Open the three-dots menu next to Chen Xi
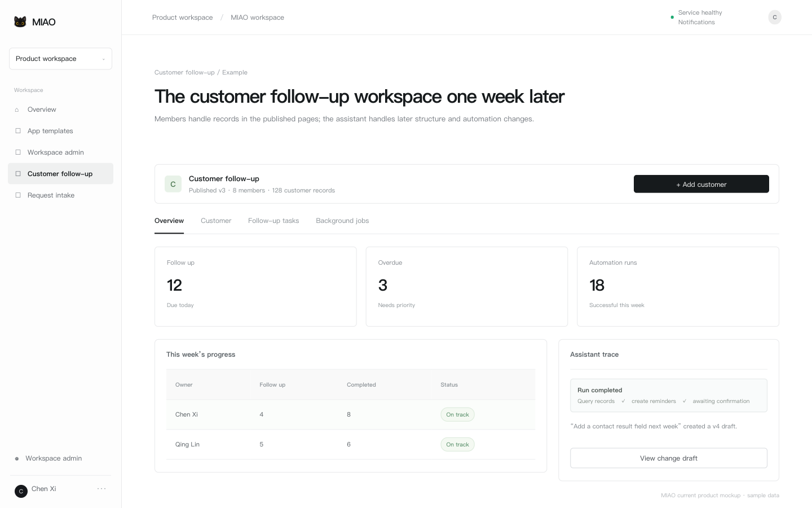Image resolution: width=812 pixels, height=508 pixels. [x=101, y=489]
